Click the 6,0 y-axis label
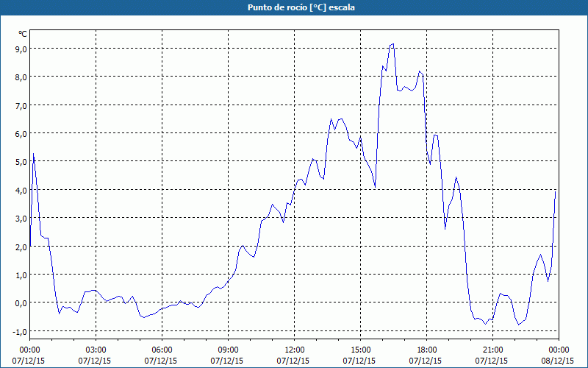The width and height of the screenshot is (588, 368). click(x=21, y=134)
